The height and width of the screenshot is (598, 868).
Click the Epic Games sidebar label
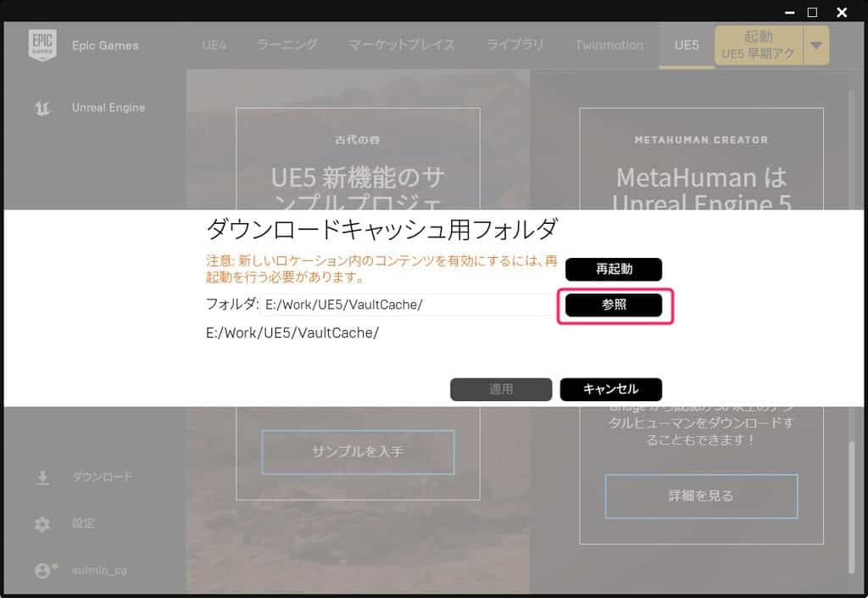tap(105, 46)
